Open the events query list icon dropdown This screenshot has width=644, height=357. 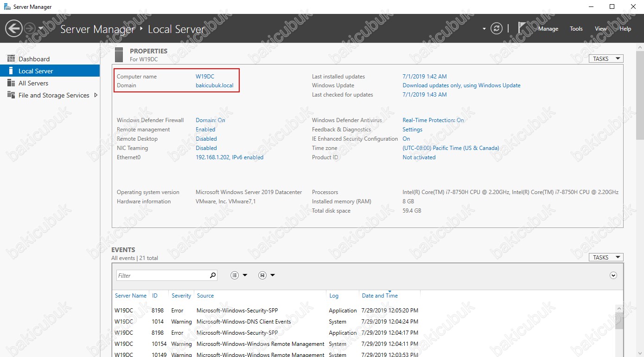239,275
